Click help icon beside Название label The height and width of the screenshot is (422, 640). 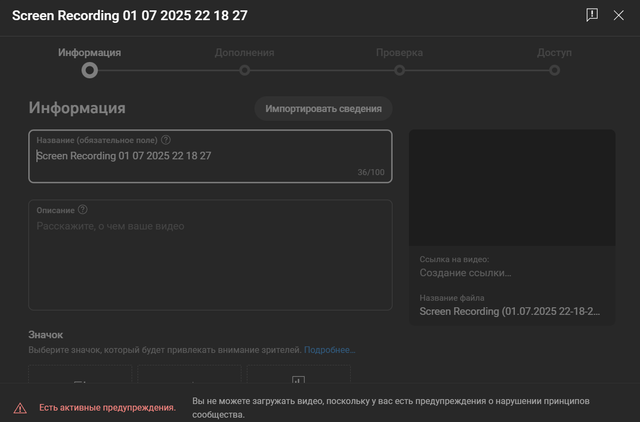pyautogui.click(x=166, y=140)
